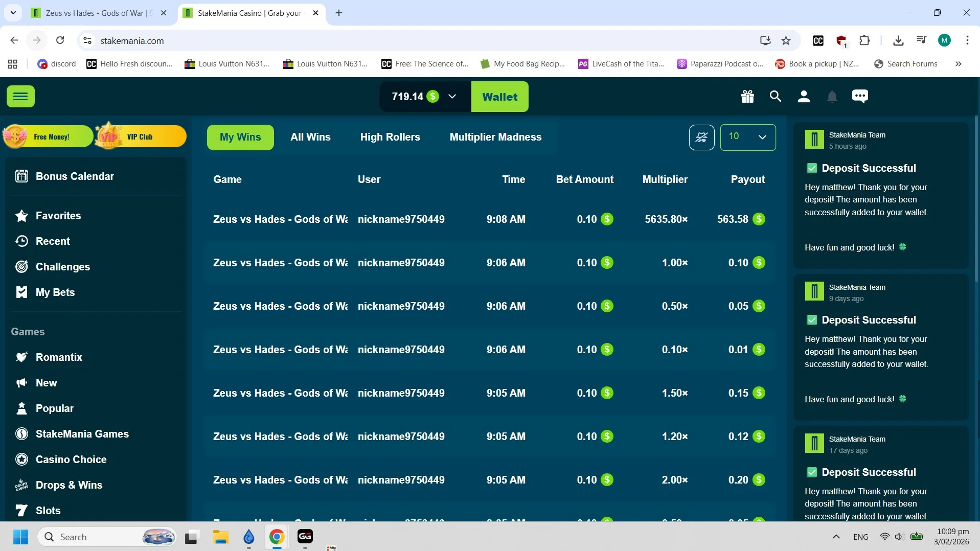Click the Payout column header
This screenshot has width=980, height=551.
(748, 179)
